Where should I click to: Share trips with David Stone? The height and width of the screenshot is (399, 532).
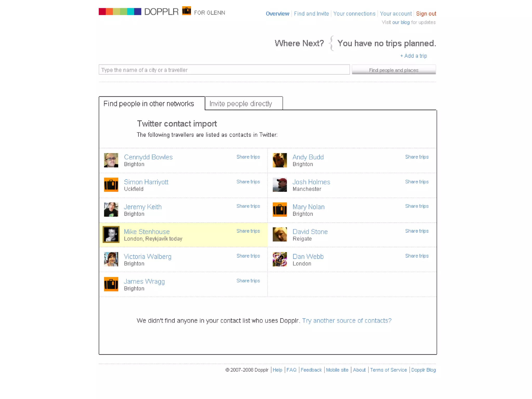(x=417, y=231)
